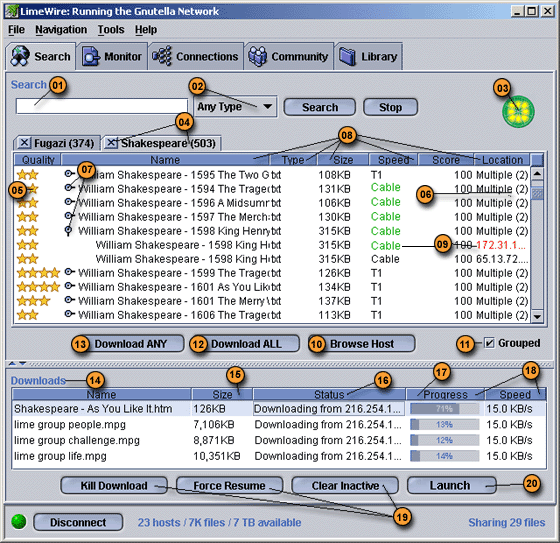
Task: Select the 65.13.72... location entry
Action: (502, 259)
